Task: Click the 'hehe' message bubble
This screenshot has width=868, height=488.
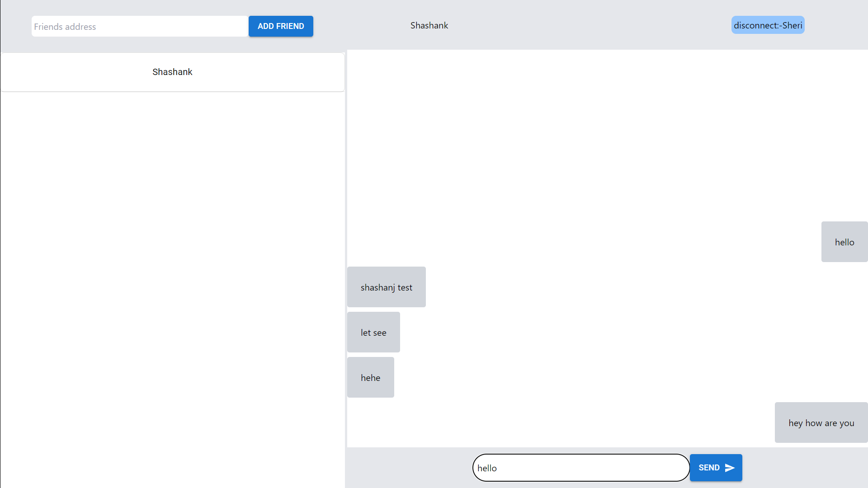Action: click(370, 378)
